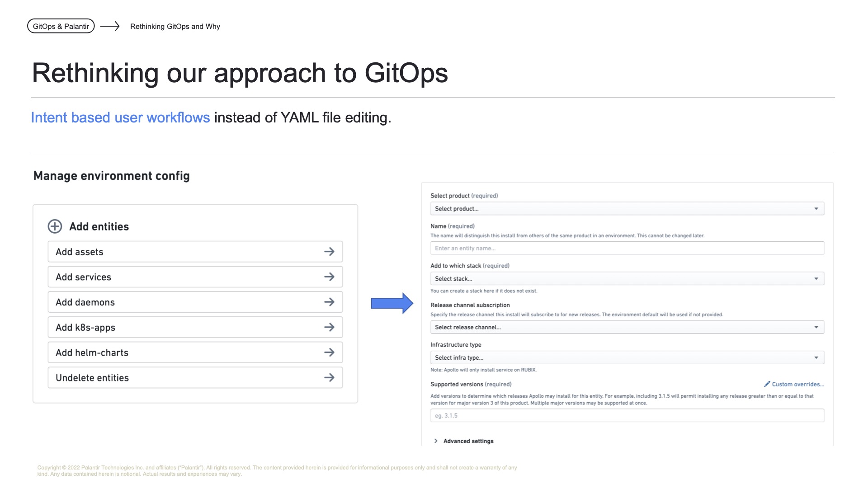Click the arrow icon on Add services row
868x488 pixels.
point(330,277)
